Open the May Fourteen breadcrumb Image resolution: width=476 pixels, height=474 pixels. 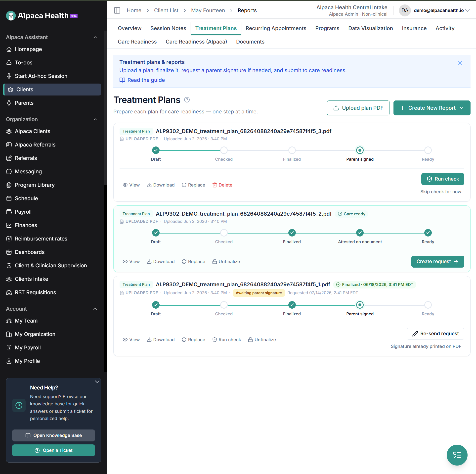208,10
